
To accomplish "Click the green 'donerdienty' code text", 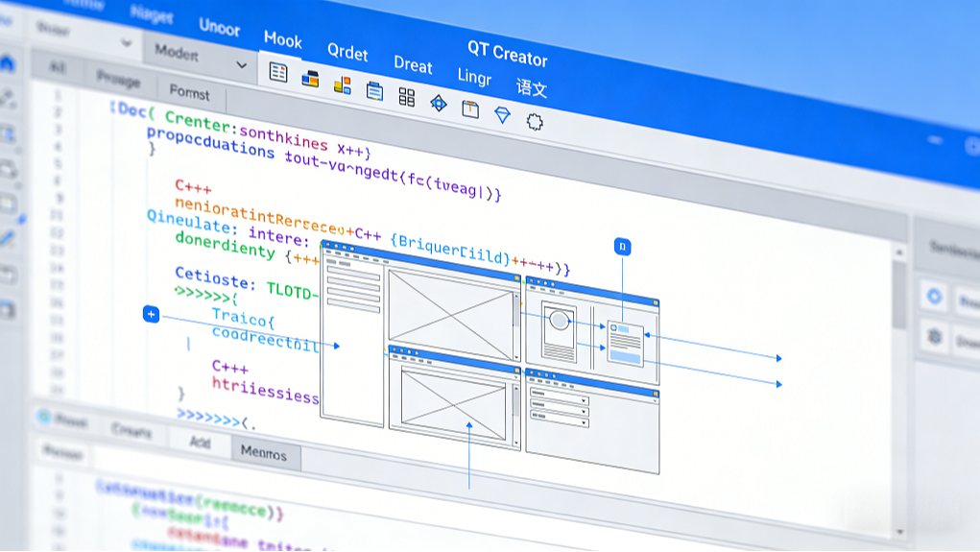I will point(225,246).
